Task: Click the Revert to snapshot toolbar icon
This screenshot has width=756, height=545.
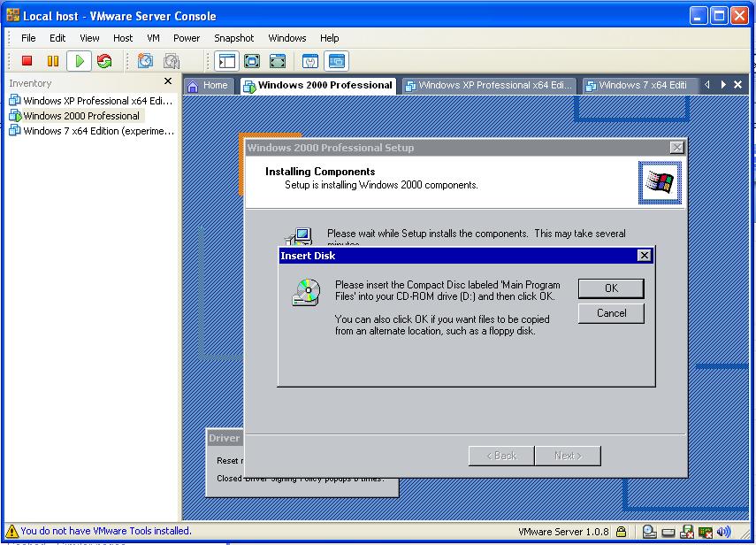Action: point(172,61)
